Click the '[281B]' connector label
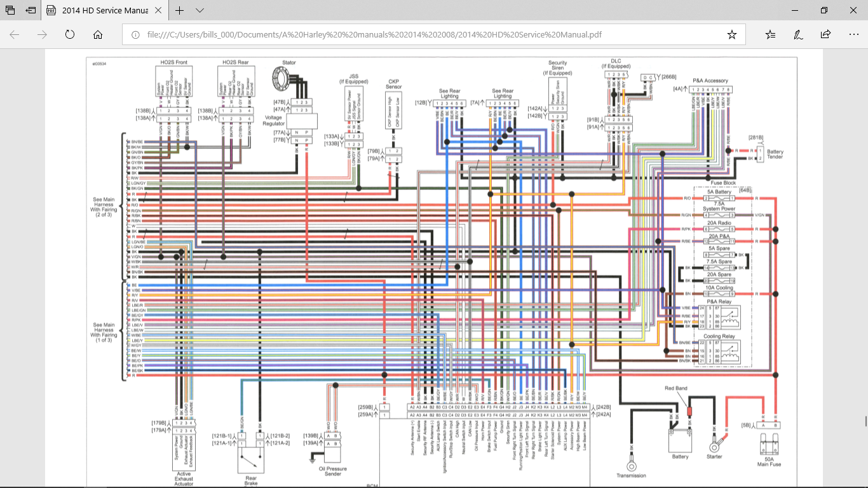 coord(756,138)
